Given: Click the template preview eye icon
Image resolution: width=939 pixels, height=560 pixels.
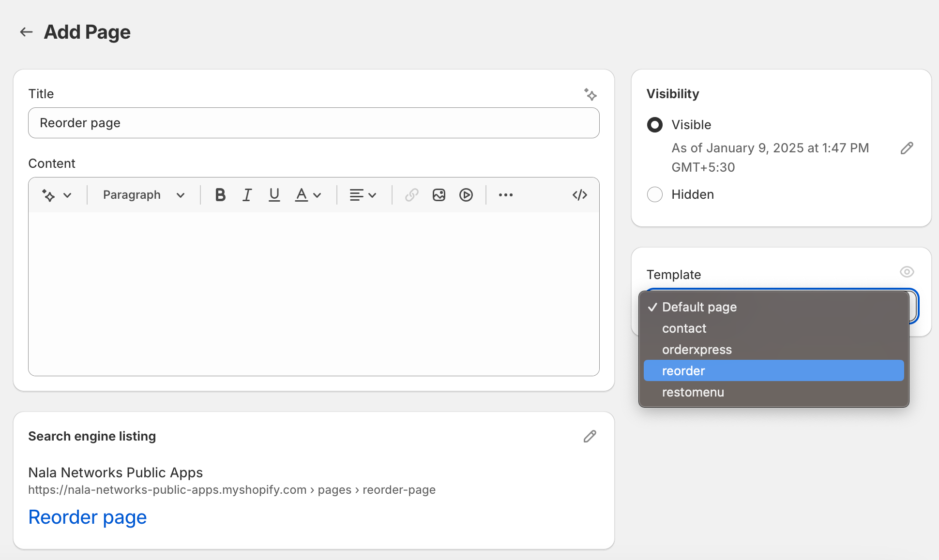Looking at the screenshot, I should [907, 272].
